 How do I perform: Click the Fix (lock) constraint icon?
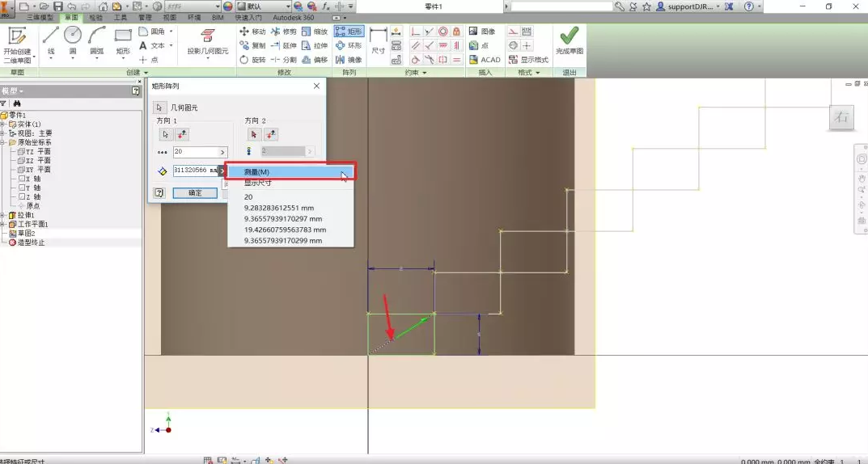(456, 32)
